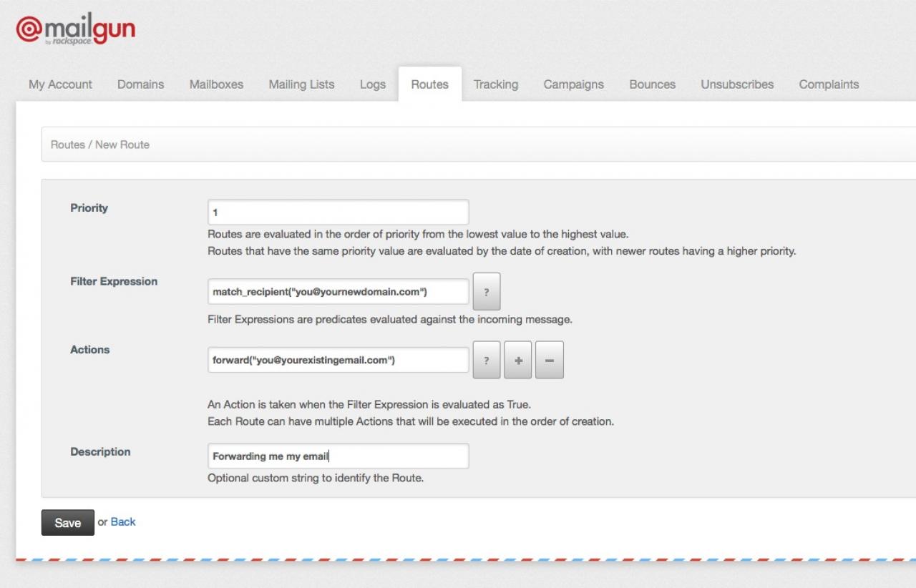Click 'Each Route can have multiple Actions' text

411,421
